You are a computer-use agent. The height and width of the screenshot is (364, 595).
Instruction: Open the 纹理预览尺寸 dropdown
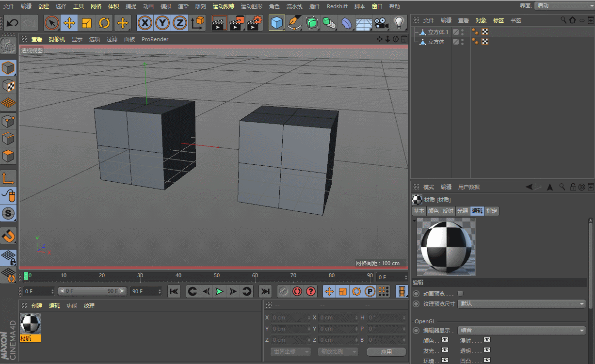point(522,303)
